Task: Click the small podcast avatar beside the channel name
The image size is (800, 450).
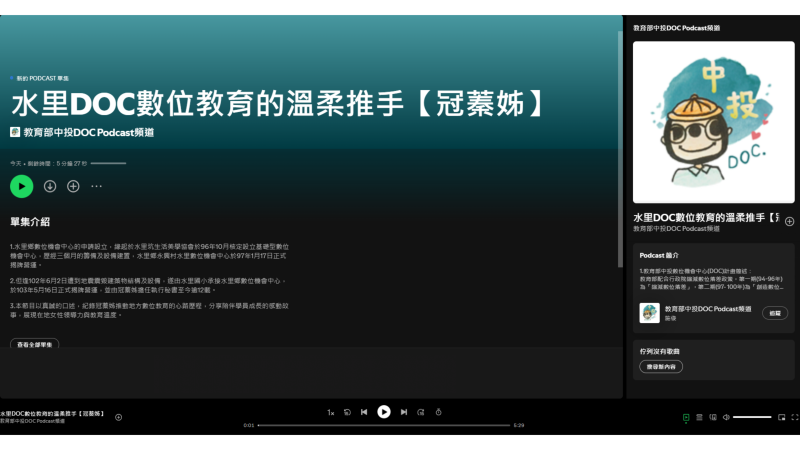Action: pyautogui.click(x=15, y=132)
